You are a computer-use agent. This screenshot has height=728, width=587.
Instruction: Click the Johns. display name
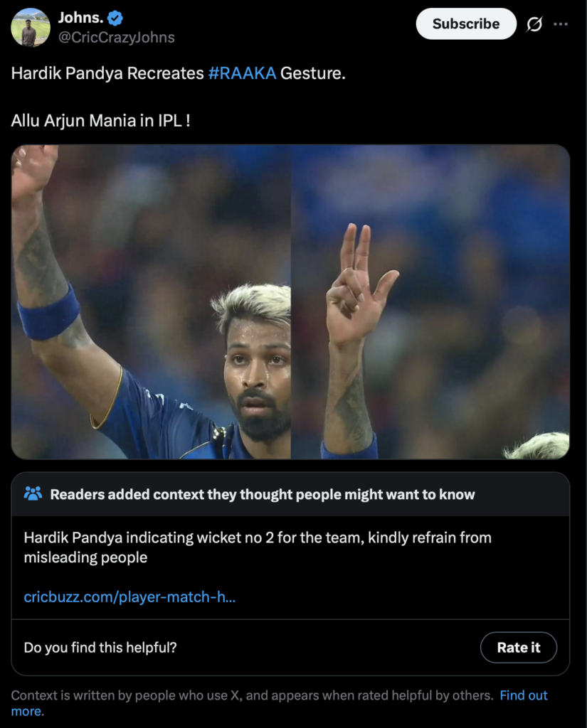[x=80, y=18]
